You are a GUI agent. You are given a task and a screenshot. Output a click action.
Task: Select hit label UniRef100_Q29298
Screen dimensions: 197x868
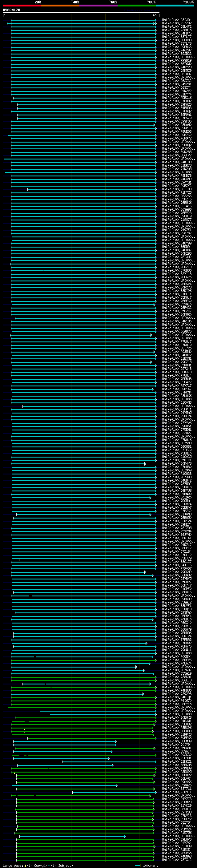(176, 694)
